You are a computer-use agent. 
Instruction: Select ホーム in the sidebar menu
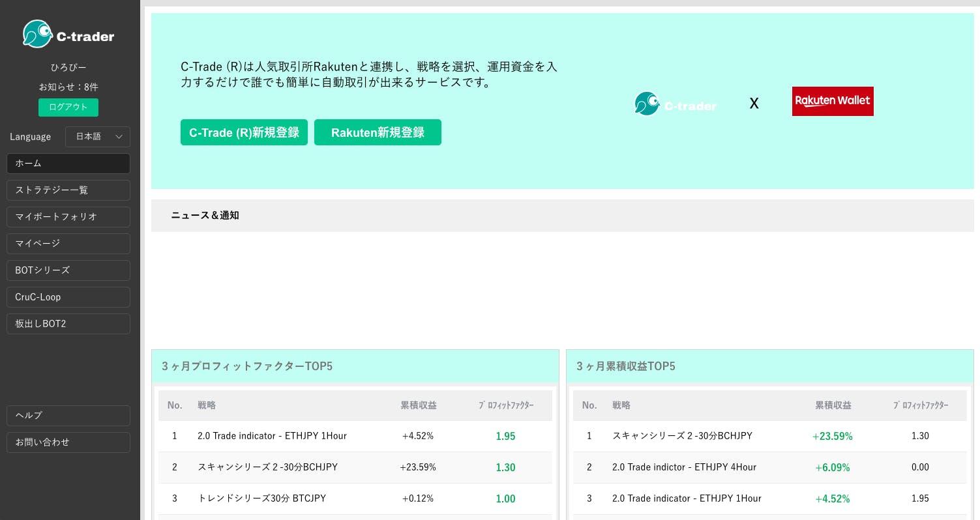click(x=68, y=164)
